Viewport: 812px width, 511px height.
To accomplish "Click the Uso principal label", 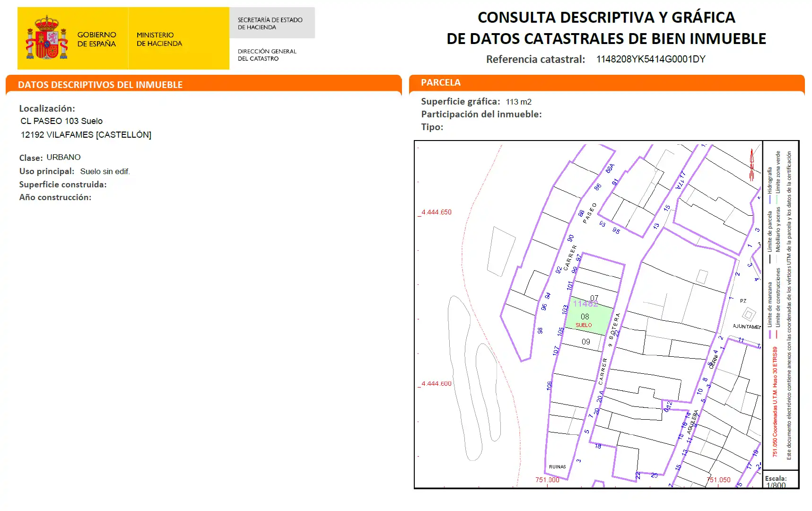I will pos(47,171).
